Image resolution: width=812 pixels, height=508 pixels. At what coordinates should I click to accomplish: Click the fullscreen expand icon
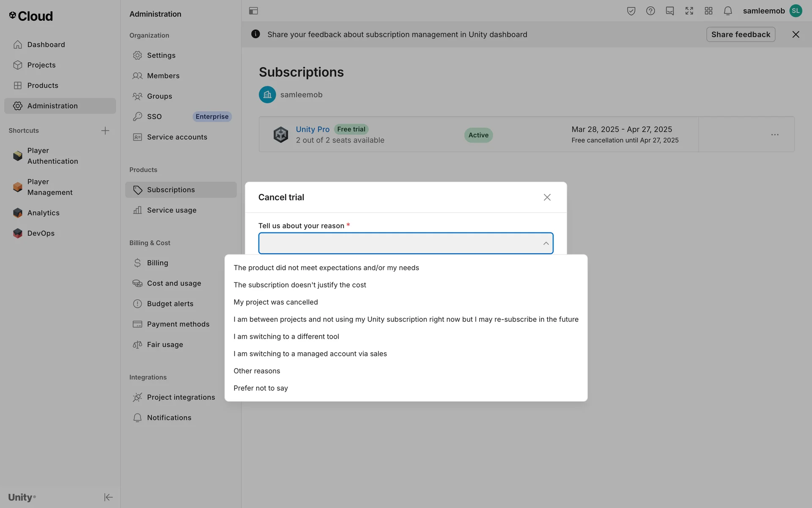coord(689,11)
